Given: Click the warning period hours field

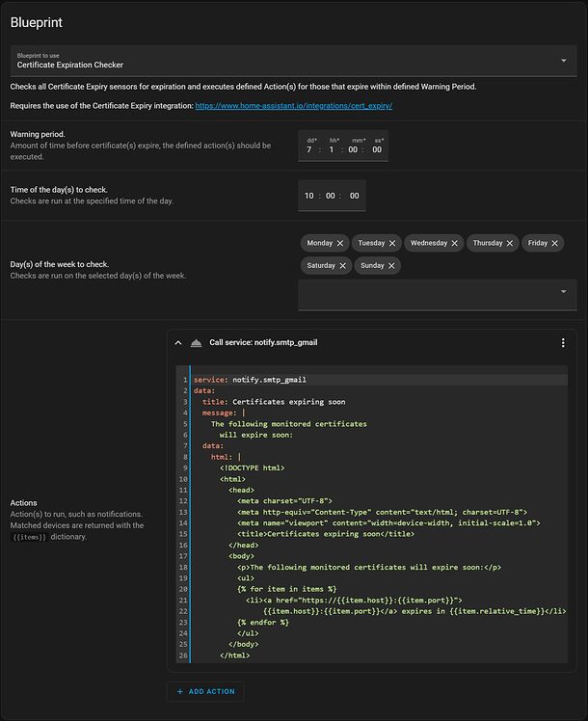Looking at the screenshot, I should tap(332, 149).
